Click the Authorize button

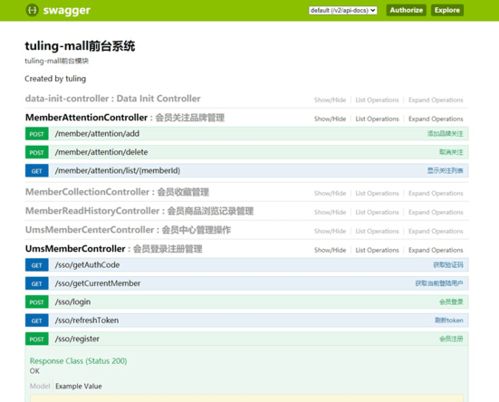pos(406,10)
